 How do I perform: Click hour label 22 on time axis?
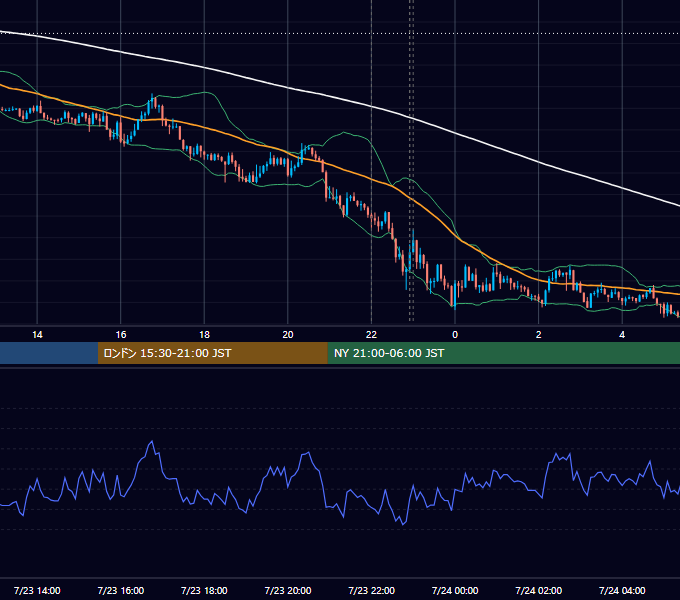click(x=372, y=335)
